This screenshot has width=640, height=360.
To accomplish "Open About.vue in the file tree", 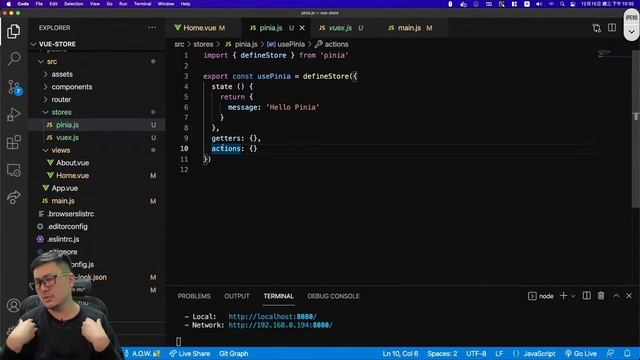I will point(72,163).
